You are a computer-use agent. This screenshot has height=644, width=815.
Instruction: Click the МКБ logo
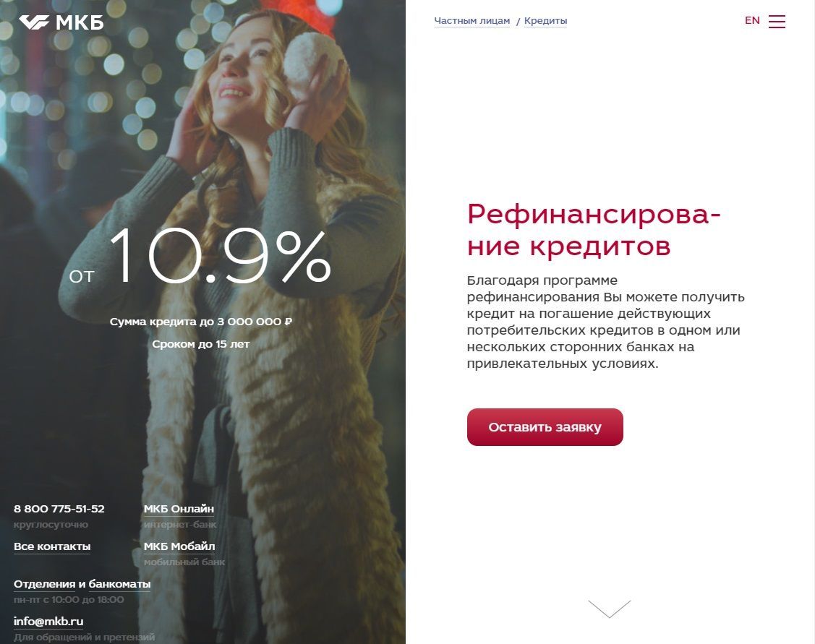point(61,22)
